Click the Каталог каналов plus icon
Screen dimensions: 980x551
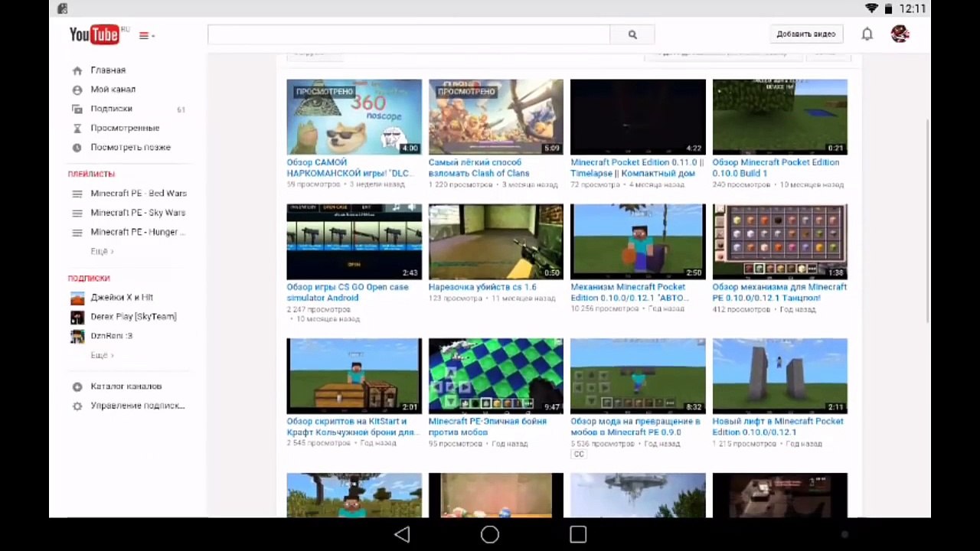(77, 387)
